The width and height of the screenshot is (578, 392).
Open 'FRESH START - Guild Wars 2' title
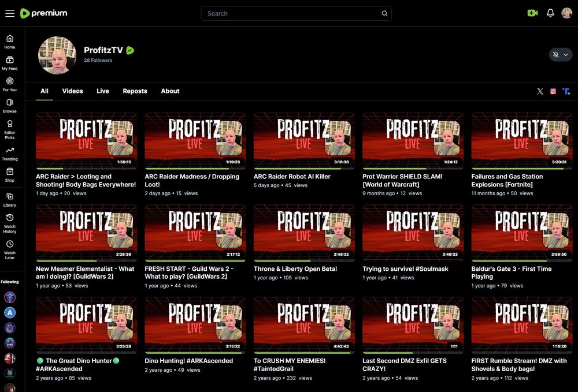click(x=189, y=272)
